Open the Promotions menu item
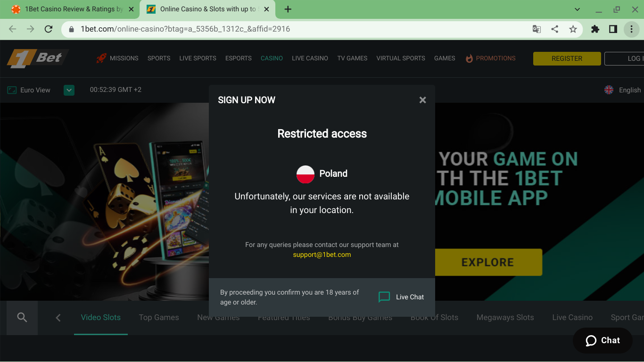The width and height of the screenshot is (644, 362). click(495, 58)
